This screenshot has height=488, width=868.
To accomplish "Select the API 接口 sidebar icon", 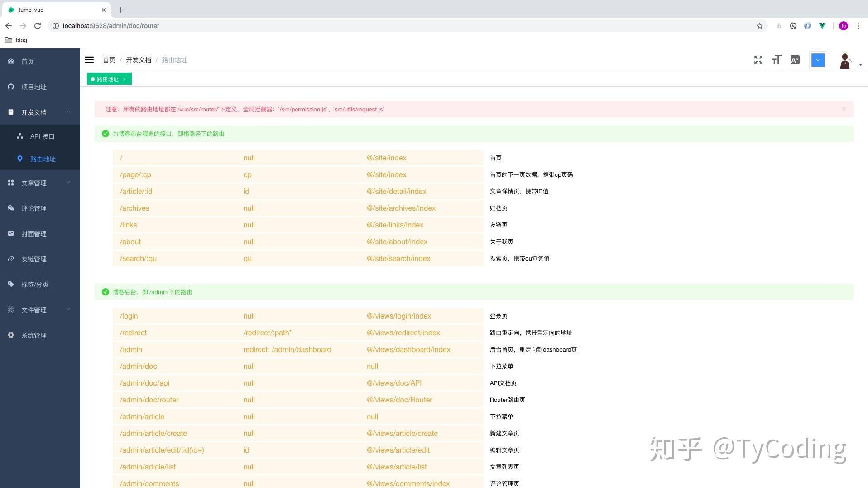I will [19, 136].
